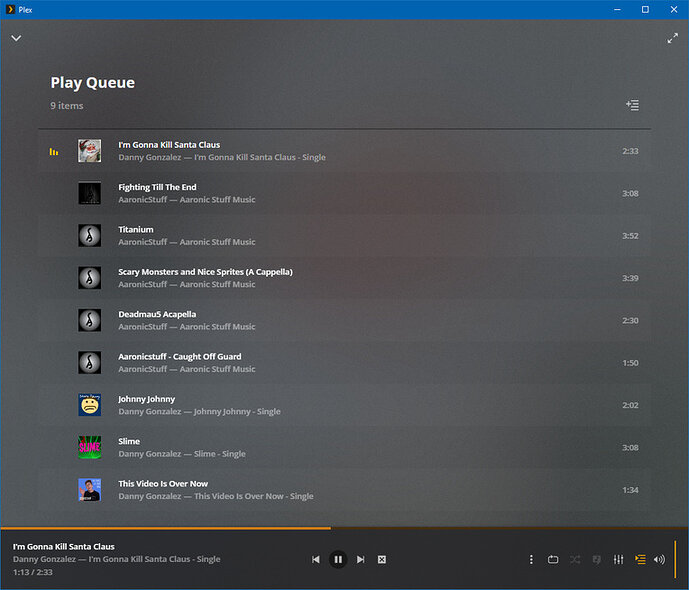Select the Johnny Johnny track title
The image size is (689, 590).
pyautogui.click(x=146, y=399)
